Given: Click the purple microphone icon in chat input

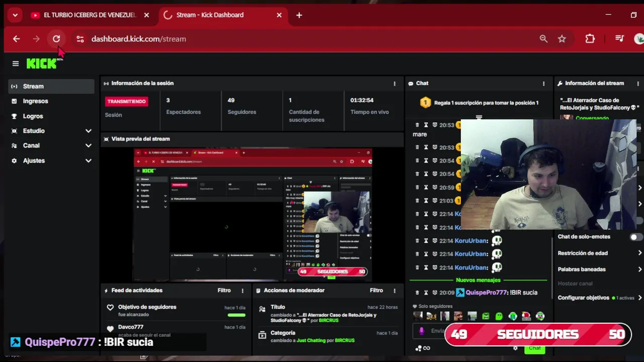Looking at the screenshot, I should coord(422,331).
